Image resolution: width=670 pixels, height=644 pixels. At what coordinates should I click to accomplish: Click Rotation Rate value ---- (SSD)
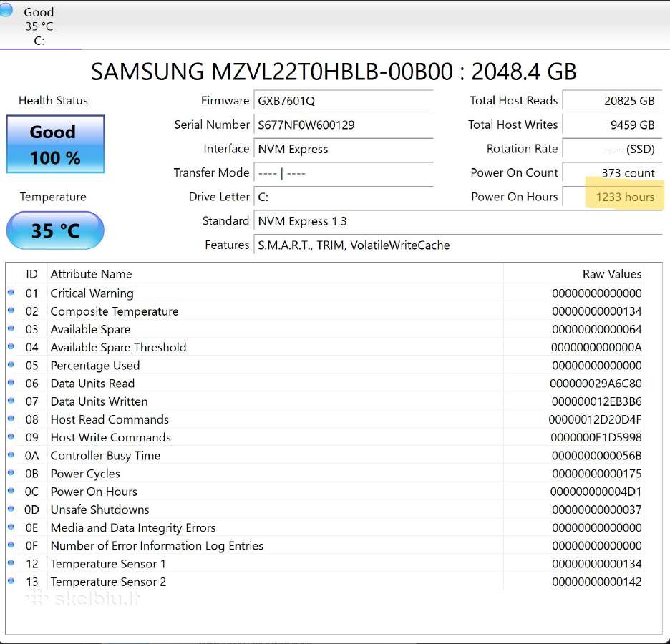click(x=612, y=149)
